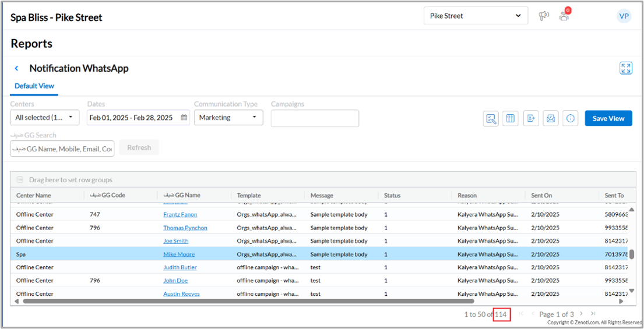This screenshot has height=329, width=644.
Task: Sort by Sent To column header
Action: click(614, 195)
